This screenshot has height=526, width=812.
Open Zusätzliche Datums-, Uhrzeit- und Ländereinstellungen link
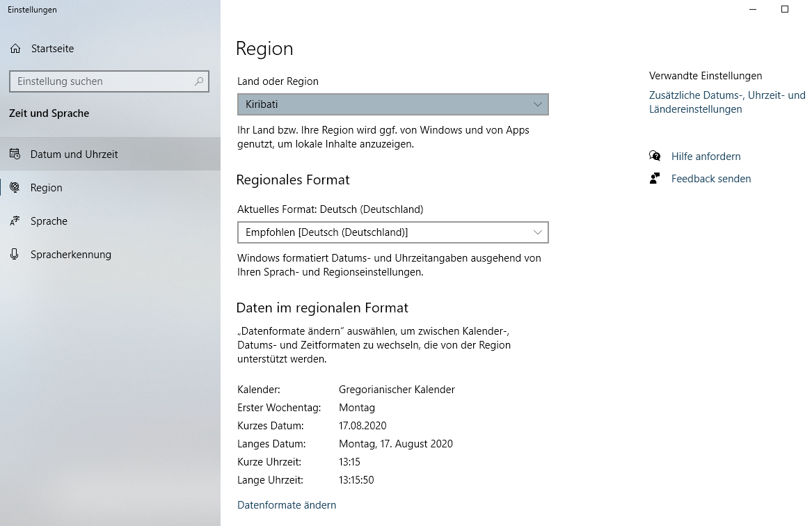point(727,102)
